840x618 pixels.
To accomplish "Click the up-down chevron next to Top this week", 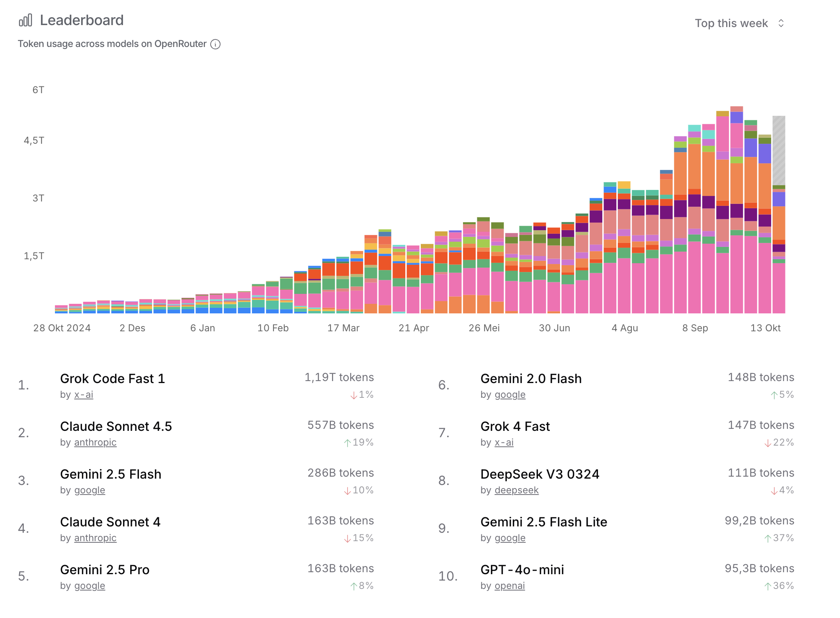I will tap(781, 23).
